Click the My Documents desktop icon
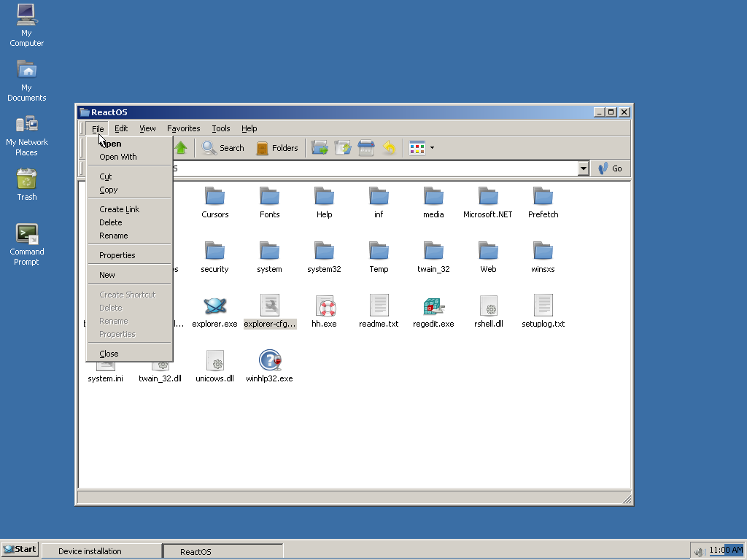747x560 pixels. pyautogui.click(x=27, y=80)
